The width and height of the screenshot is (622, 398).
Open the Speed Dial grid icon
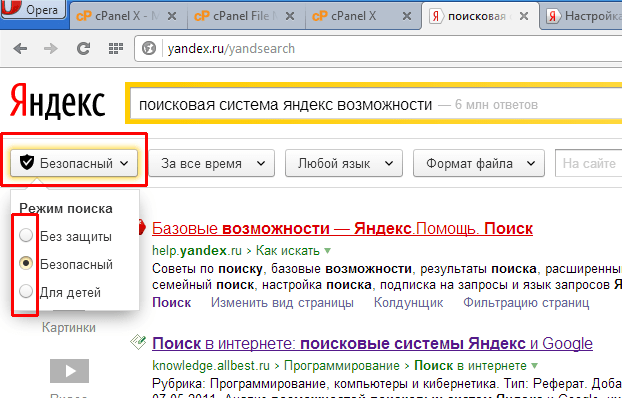115,48
